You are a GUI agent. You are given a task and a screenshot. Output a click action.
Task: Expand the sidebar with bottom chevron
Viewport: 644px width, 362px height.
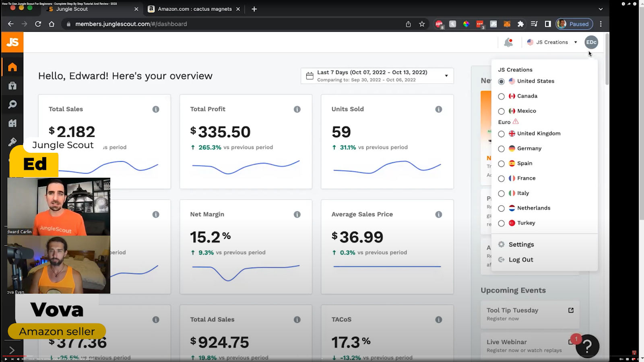(x=12, y=350)
